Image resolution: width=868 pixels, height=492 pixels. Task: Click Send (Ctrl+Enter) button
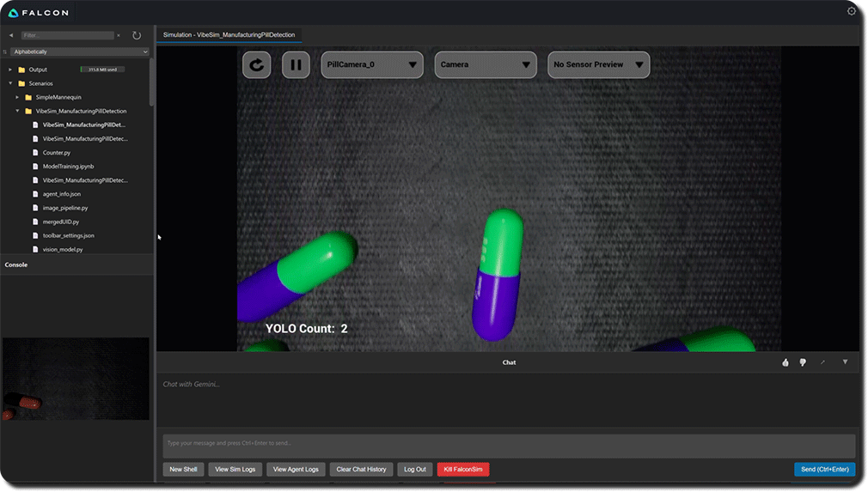(x=825, y=470)
